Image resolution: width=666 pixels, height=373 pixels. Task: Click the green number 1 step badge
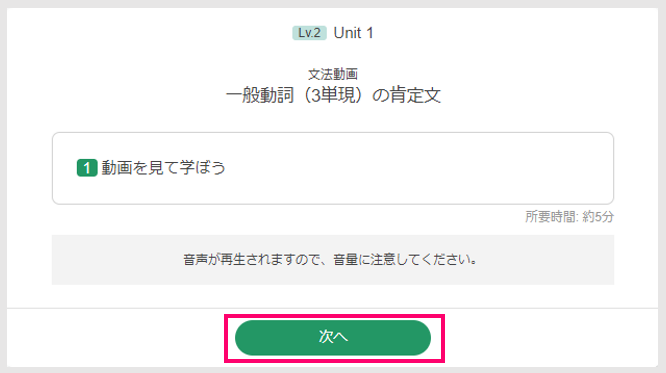[87, 168]
